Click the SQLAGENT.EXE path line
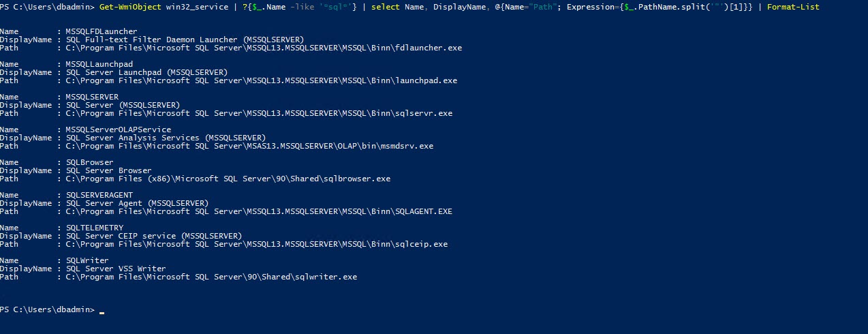 (259, 211)
